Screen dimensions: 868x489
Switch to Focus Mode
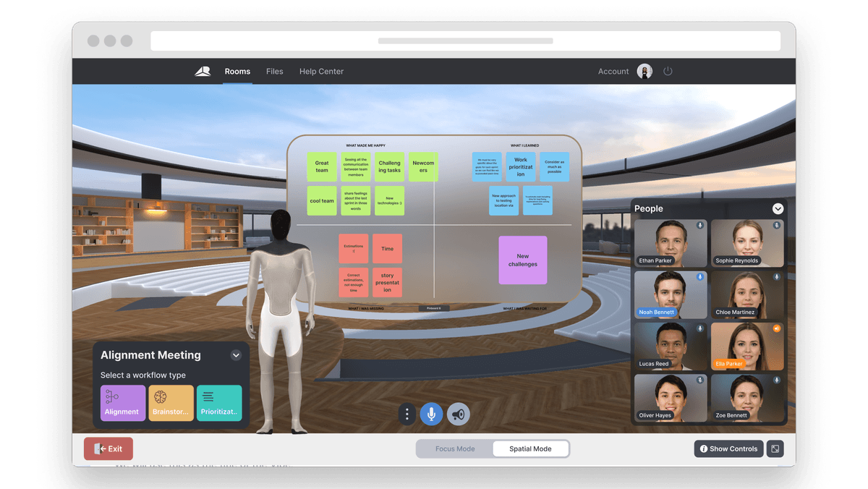tap(455, 448)
